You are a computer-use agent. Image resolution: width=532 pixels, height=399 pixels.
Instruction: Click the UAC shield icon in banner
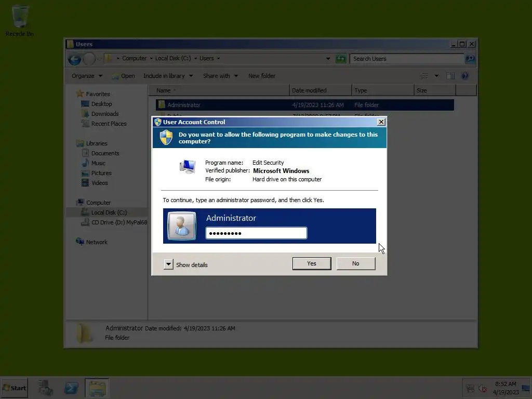(x=166, y=138)
